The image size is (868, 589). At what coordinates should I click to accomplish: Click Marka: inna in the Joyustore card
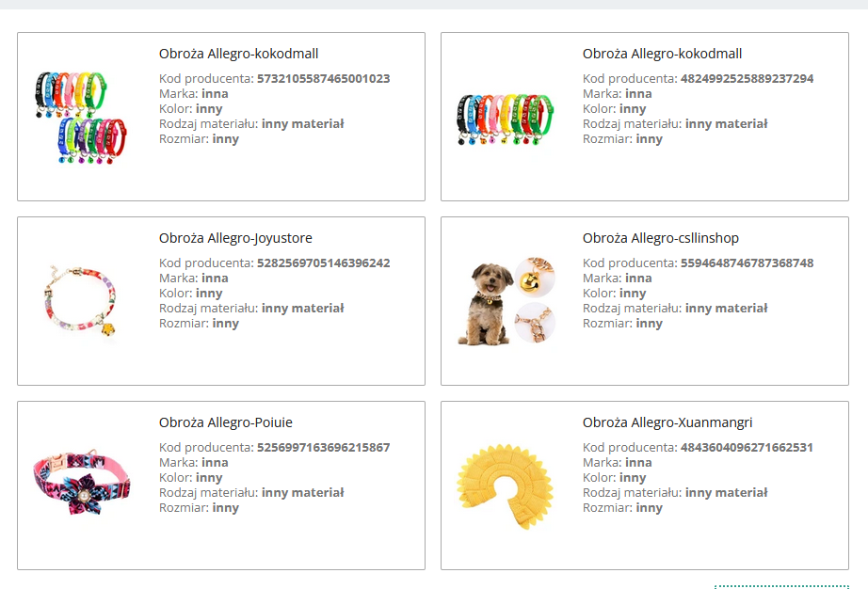[x=194, y=279]
